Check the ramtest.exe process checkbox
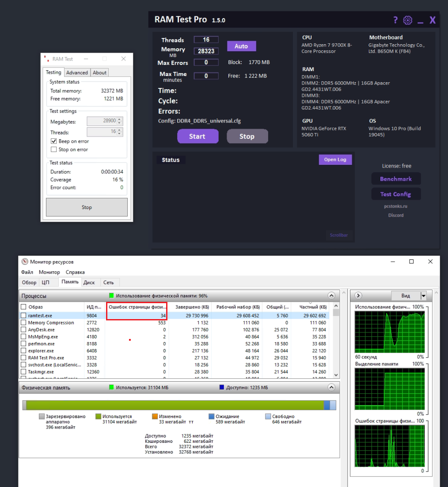This screenshot has height=487, width=448. (23, 315)
